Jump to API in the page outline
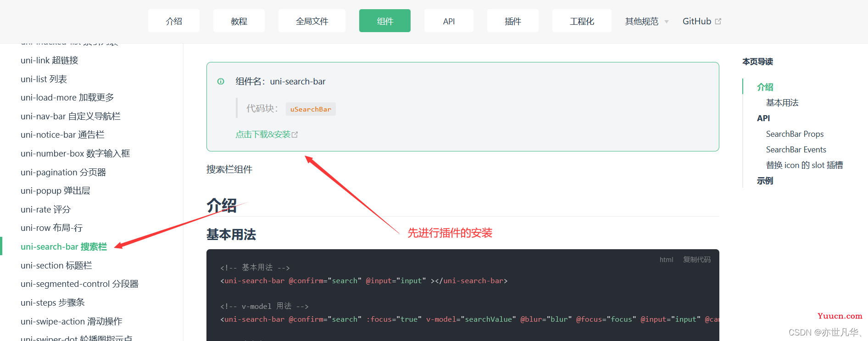The image size is (868, 341). (x=763, y=118)
